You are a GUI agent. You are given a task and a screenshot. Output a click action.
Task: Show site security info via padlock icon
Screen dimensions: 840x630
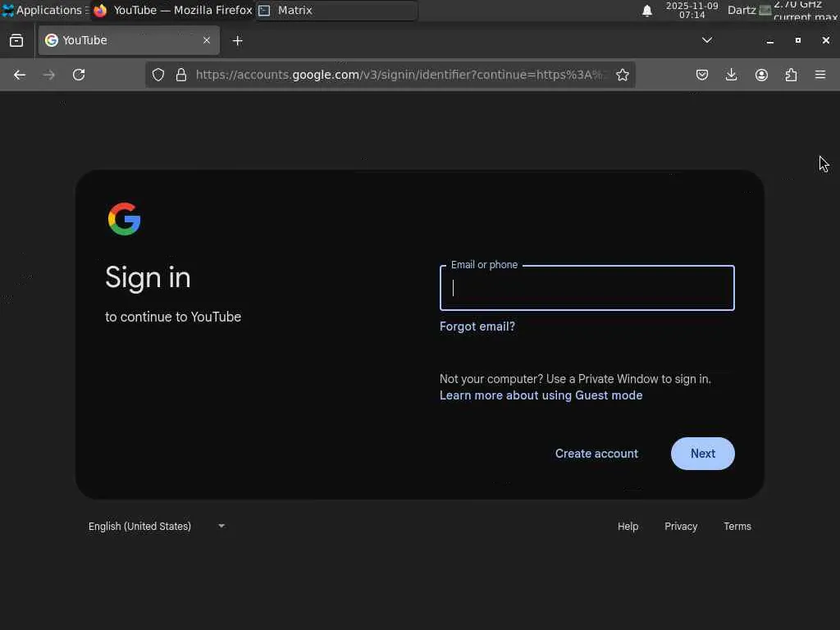pyautogui.click(x=181, y=75)
